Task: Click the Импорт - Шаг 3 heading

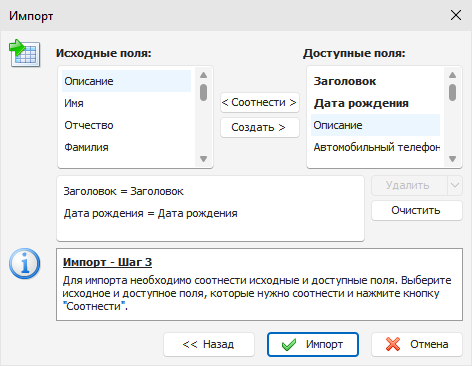Action: 107,262
